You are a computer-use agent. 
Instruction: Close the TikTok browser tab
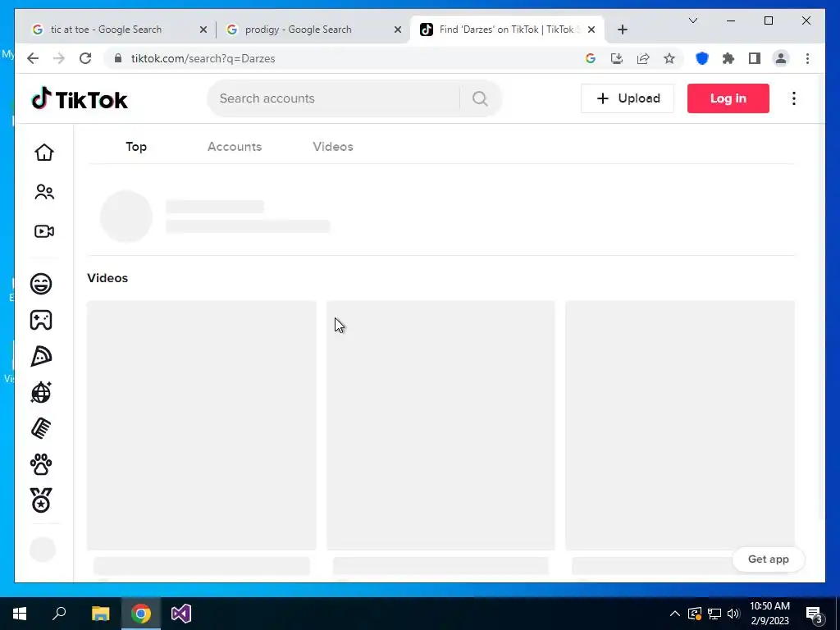coord(591,30)
